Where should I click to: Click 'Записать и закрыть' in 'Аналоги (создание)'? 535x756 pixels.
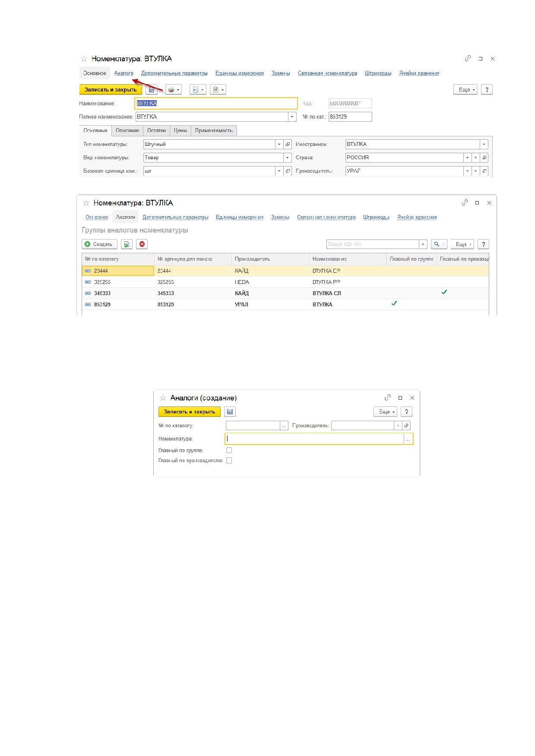point(190,412)
